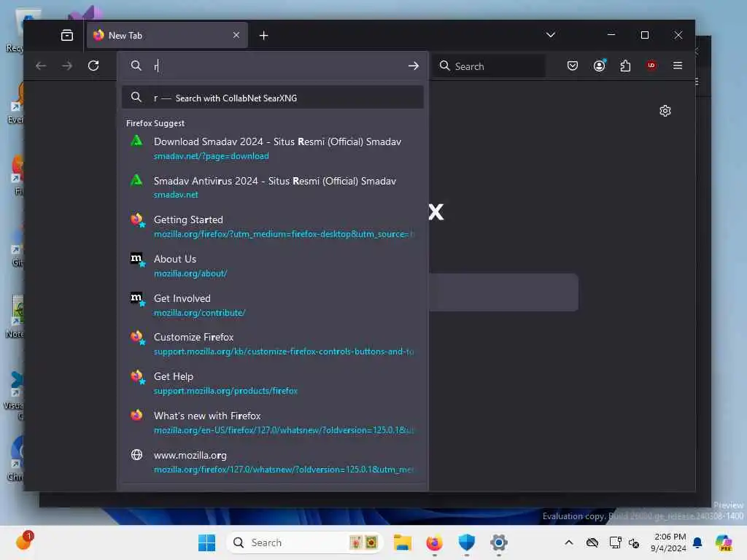Select the New Tab tab

coord(167,35)
